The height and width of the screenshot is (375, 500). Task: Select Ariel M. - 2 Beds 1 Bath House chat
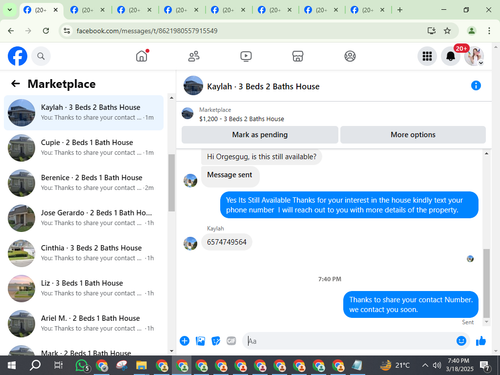point(84,323)
